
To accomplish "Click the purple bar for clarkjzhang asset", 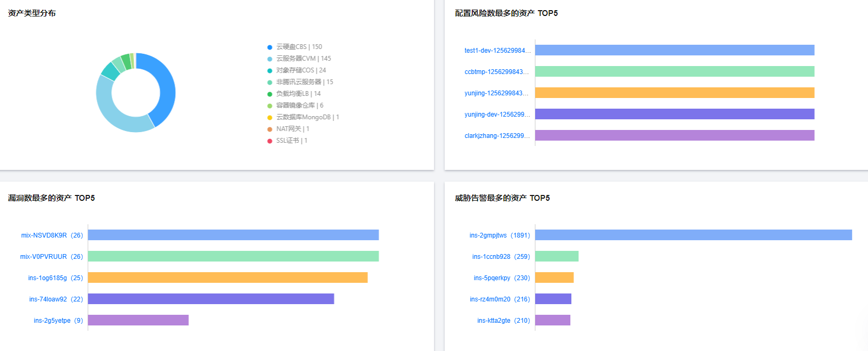I will (x=675, y=135).
